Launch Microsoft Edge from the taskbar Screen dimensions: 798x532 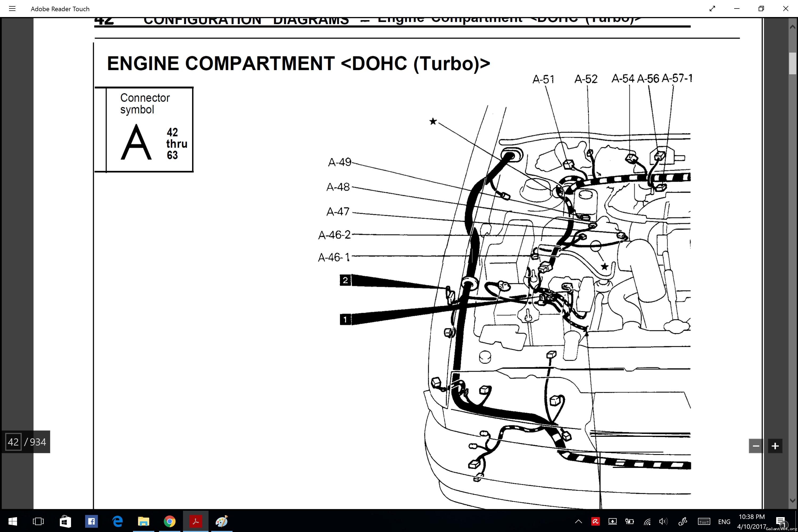click(x=117, y=521)
